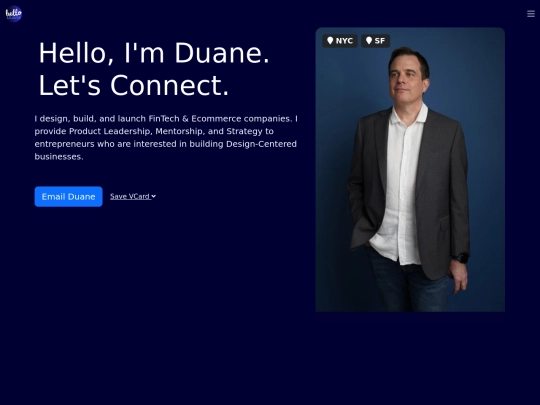
Task: Expand the chevron beside Save VCard
Action: point(154,196)
